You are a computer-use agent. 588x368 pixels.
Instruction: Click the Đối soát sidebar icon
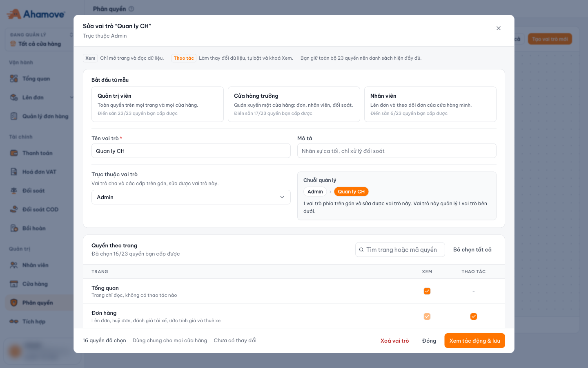point(14,191)
